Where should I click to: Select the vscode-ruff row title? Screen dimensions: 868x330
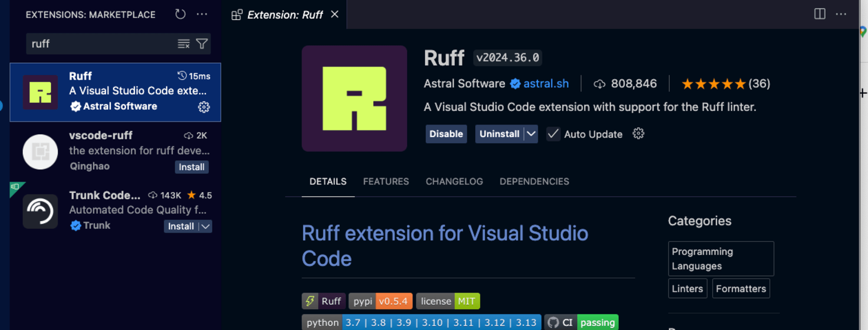tap(101, 135)
